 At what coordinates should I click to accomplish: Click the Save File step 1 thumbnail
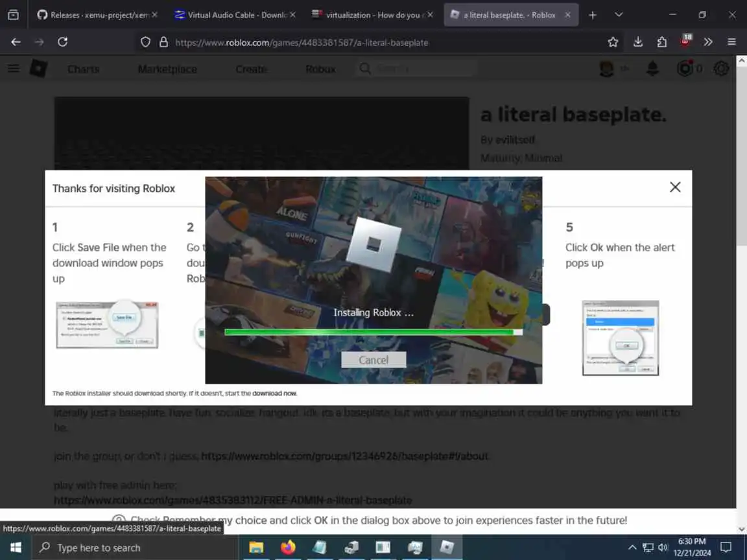107,325
